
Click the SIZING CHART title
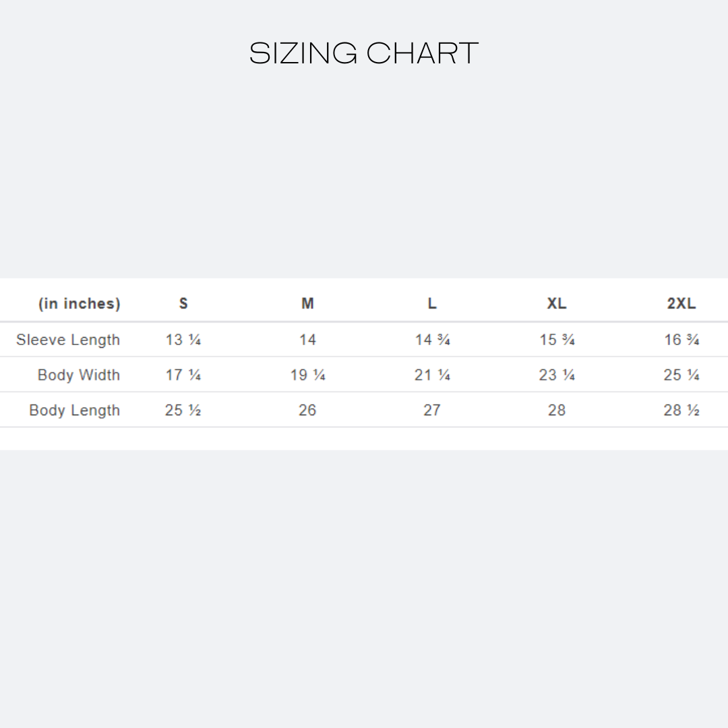coord(363,53)
